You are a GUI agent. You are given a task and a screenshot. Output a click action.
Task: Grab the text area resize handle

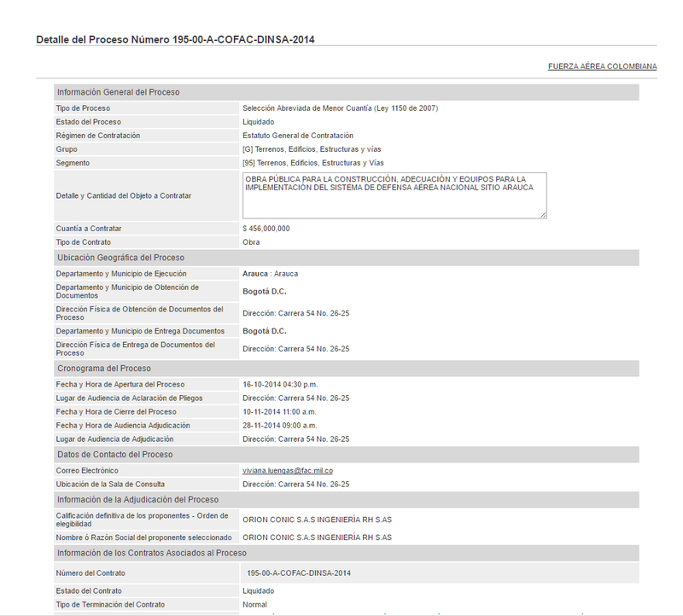tap(543, 215)
